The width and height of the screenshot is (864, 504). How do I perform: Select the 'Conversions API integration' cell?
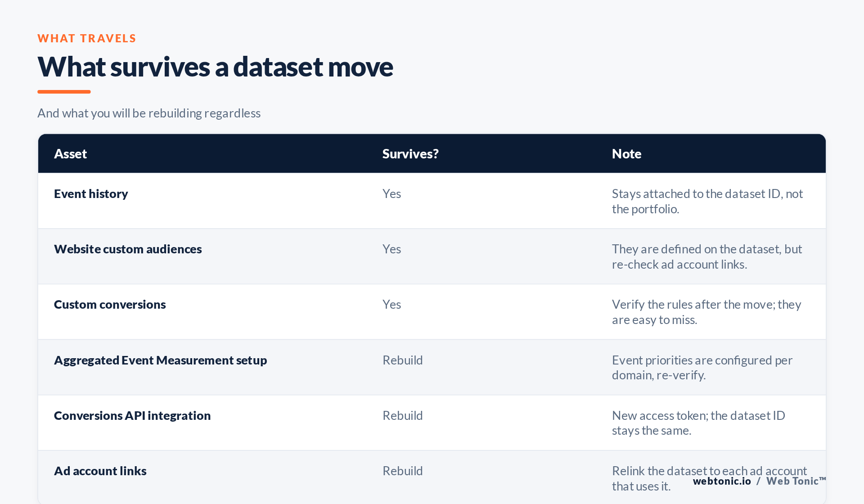click(x=132, y=416)
